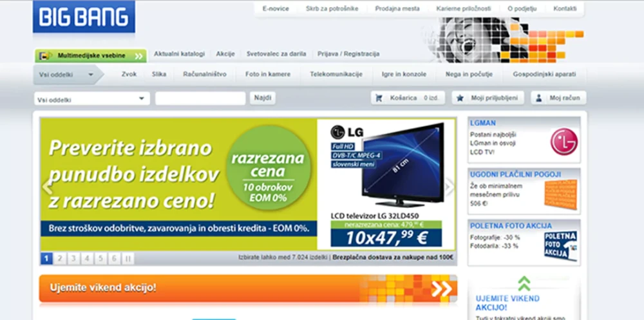Viewport: 644px width, 320px height.
Task: Pause the banner slideshow
Action: (x=128, y=258)
